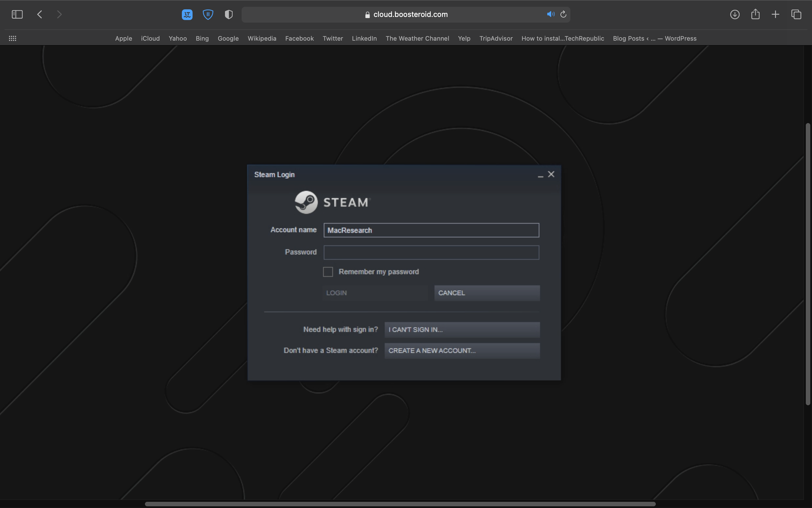Click the Need help with sign in text
The width and height of the screenshot is (812, 508).
[341, 330]
